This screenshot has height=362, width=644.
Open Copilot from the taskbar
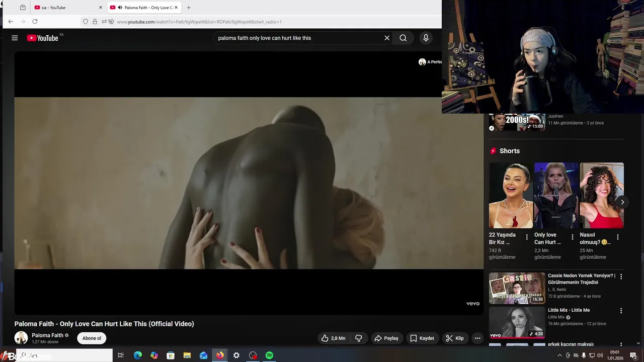pyautogui.click(x=154, y=355)
